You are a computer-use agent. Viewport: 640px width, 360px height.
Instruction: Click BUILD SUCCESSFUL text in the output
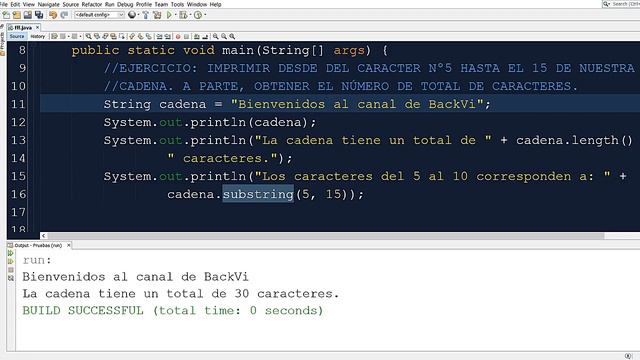tap(83, 311)
